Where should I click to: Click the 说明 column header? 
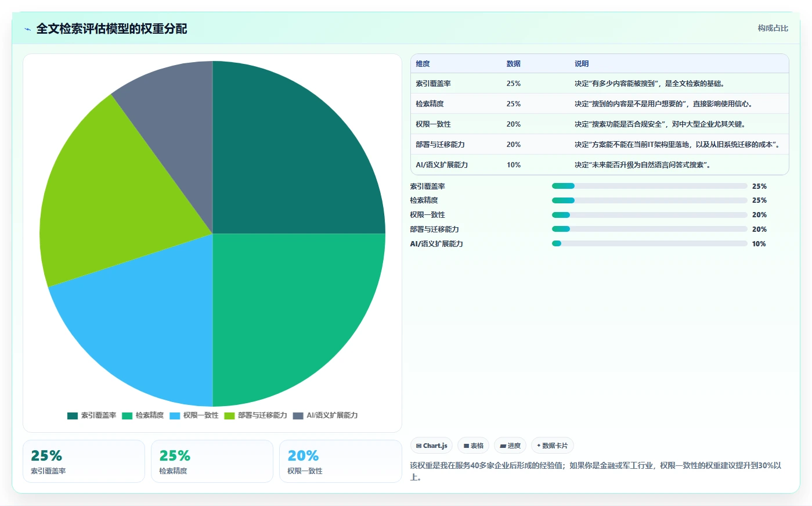(582, 64)
